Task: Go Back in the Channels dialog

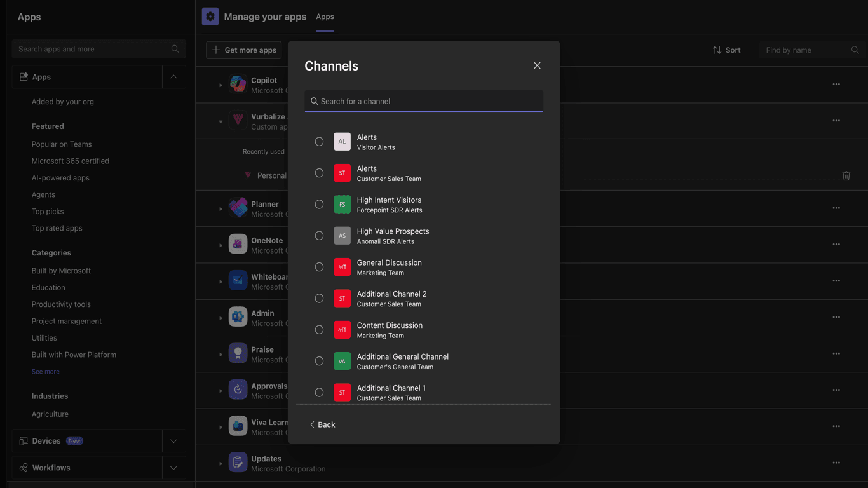Action: pos(322,424)
